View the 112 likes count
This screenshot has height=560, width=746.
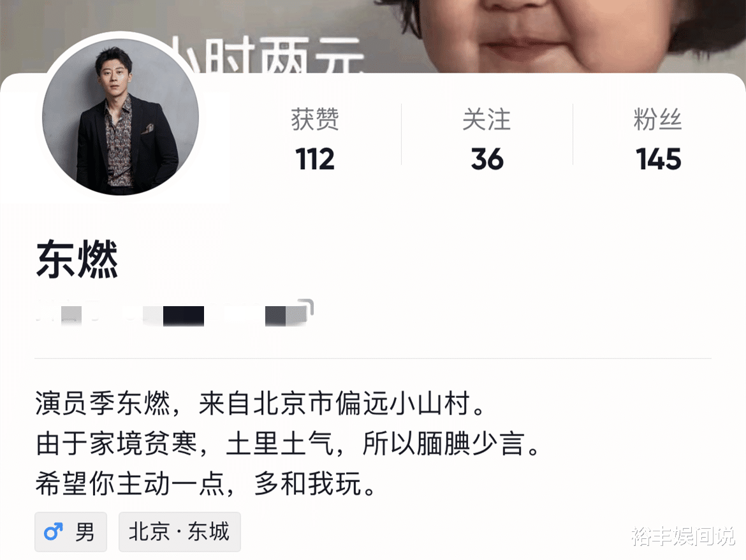coord(315,159)
